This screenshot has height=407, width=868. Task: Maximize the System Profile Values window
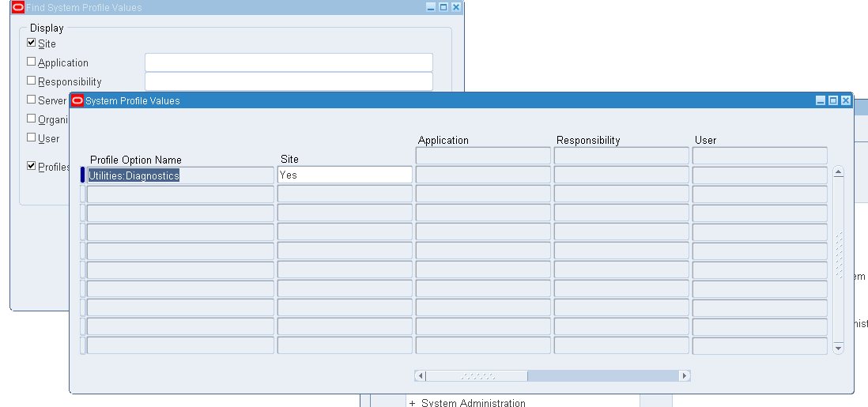pos(833,101)
